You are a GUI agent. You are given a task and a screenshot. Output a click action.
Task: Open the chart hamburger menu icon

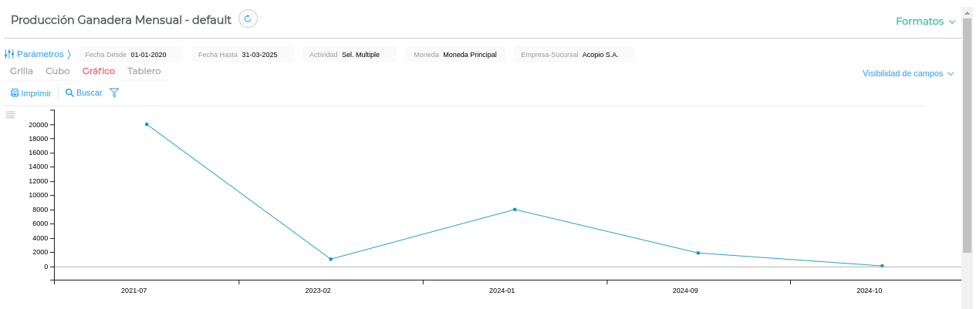(x=10, y=115)
